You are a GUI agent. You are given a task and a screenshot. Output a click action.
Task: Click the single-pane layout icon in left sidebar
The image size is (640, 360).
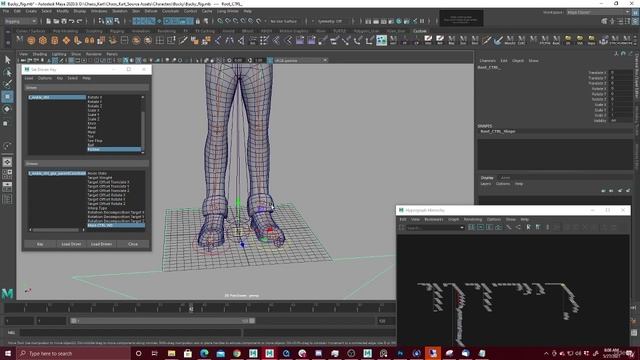[7, 162]
